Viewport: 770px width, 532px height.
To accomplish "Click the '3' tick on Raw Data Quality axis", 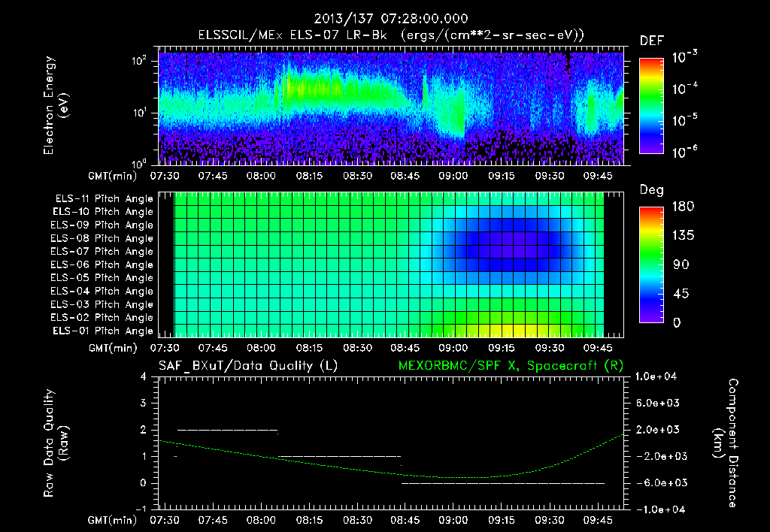I will 144,403.
